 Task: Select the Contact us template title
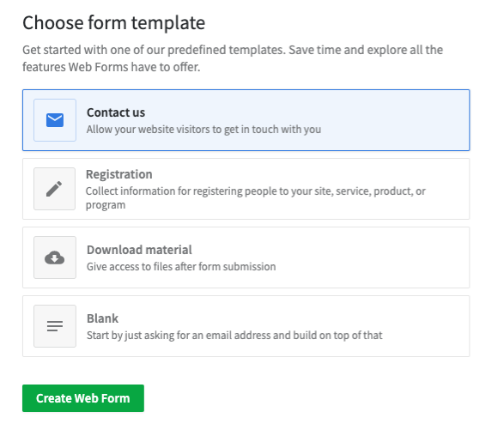[116, 112]
